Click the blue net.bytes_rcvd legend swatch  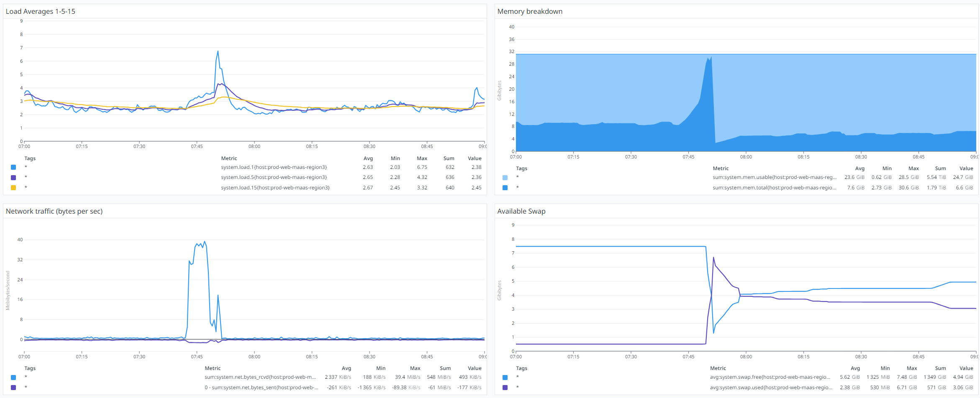13,378
